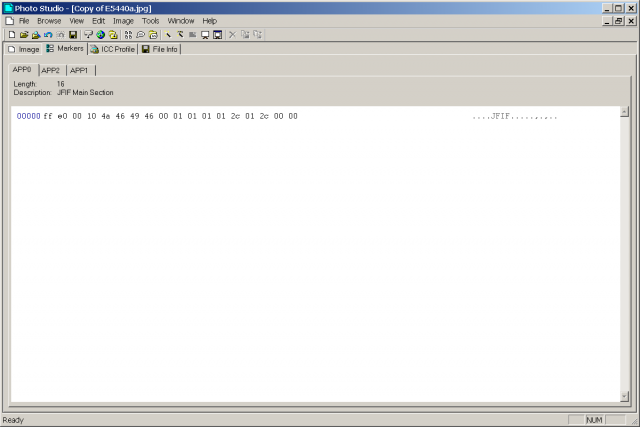640x427 pixels.
Task: Open the Image menu
Action: tap(123, 21)
